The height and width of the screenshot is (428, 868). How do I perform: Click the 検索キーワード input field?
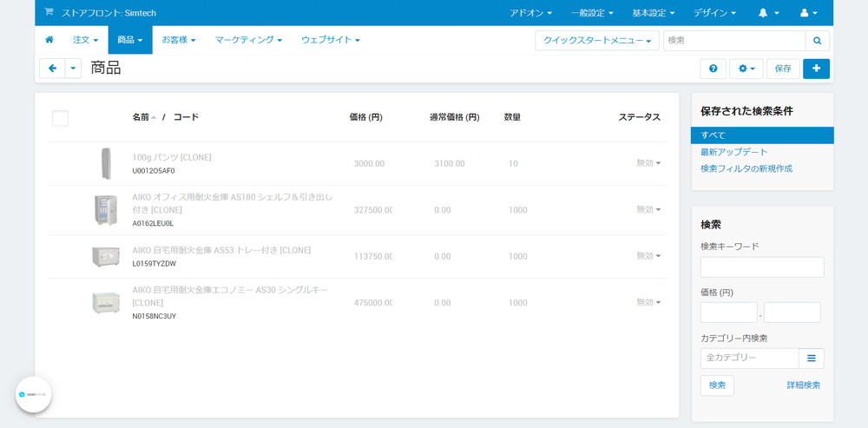coord(762,267)
